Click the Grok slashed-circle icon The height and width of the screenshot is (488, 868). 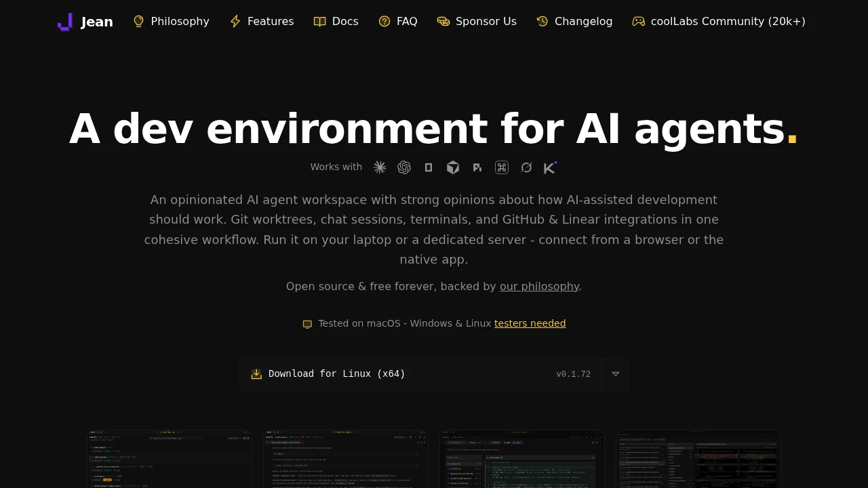526,167
